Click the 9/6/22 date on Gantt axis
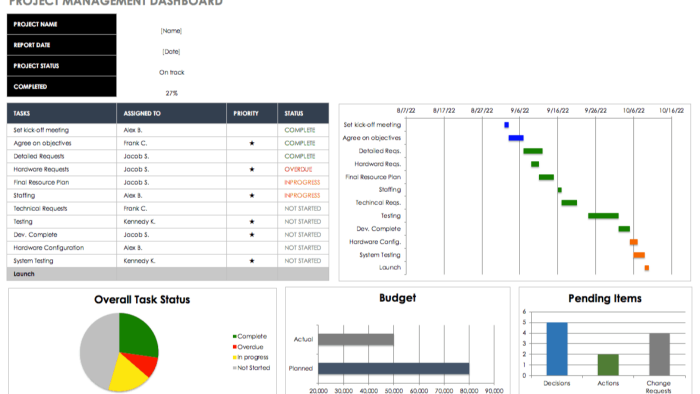The width and height of the screenshot is (700, 394). [x=520, y=111]
